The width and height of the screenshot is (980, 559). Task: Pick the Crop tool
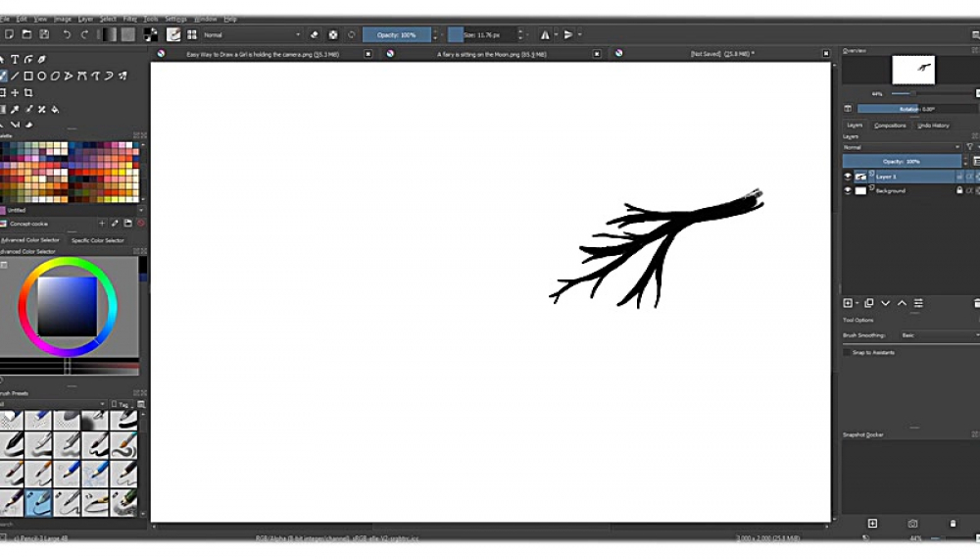pos(28,92)
